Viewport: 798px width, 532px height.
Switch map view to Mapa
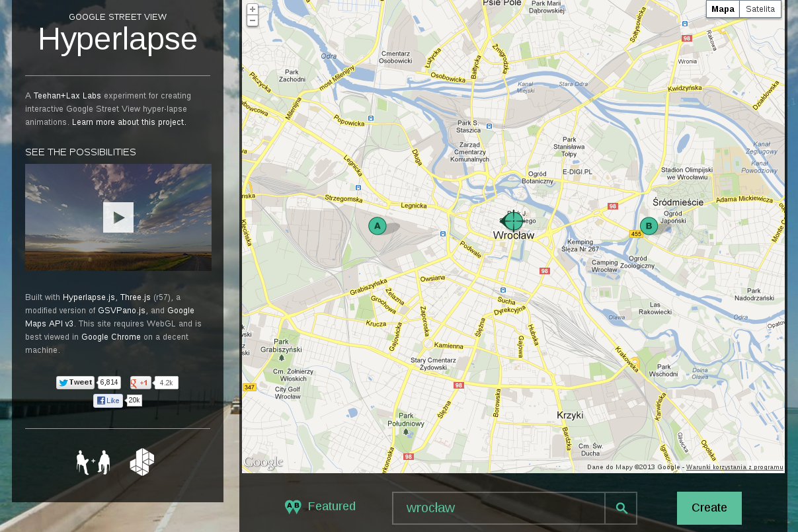click(723, 9)
